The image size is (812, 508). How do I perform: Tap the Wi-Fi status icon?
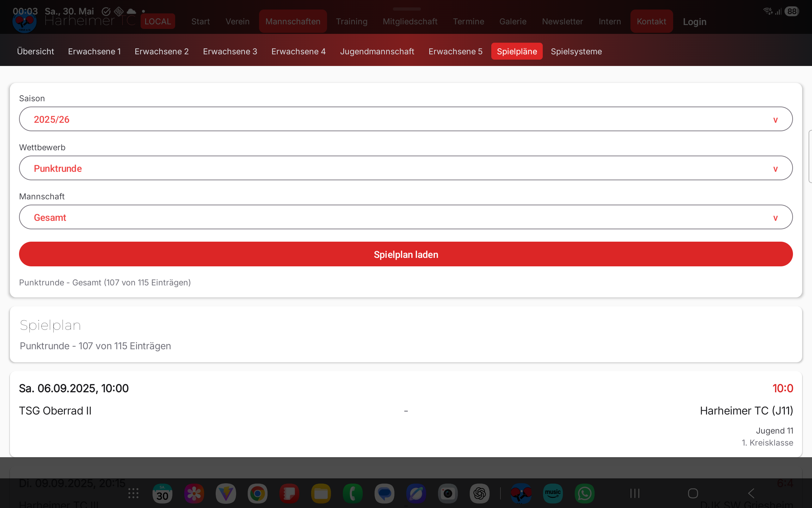[768, 11]
